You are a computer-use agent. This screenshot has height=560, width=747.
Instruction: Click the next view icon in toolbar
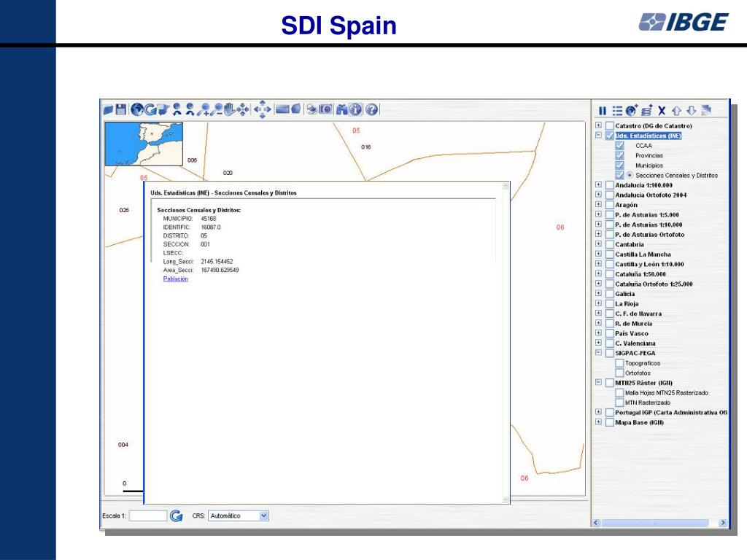190,109
